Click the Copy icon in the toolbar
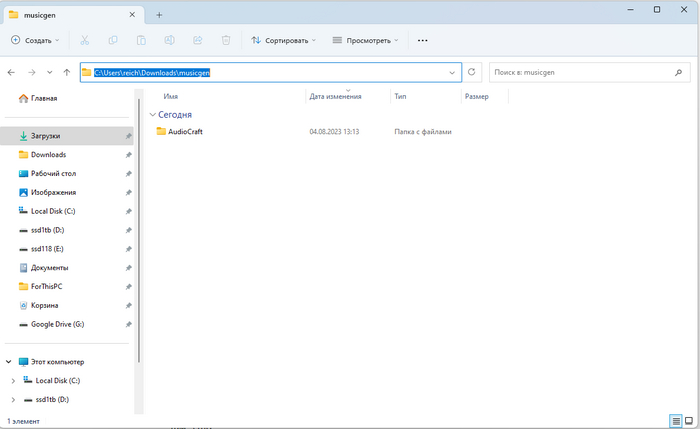The image size is (700, 429). (x=112, y=40)
